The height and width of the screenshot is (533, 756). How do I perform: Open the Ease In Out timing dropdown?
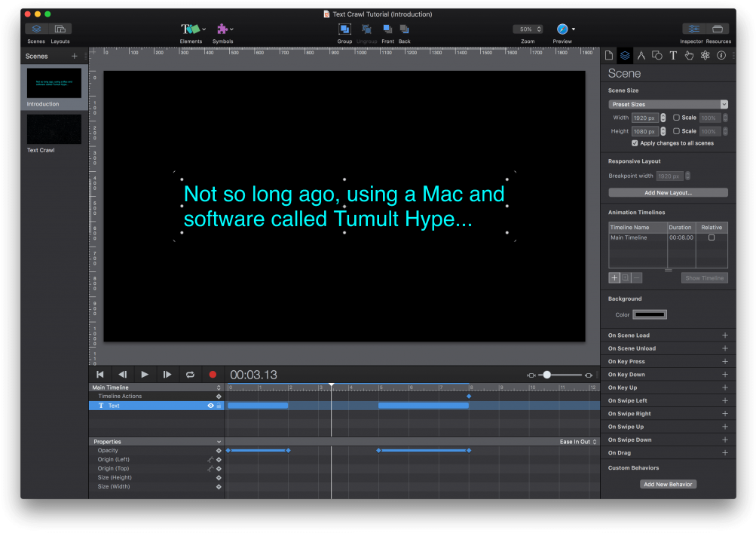578,442
